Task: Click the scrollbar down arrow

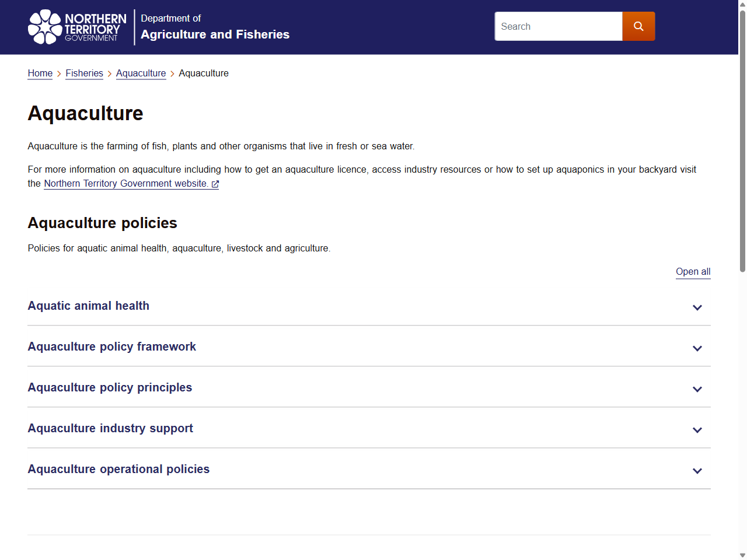Action: 742,555
